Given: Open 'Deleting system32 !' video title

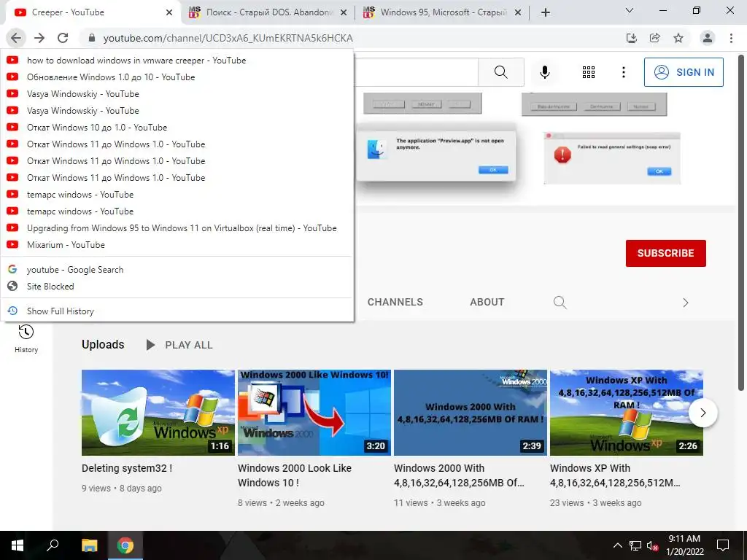Looking at the screenshot, I should pos(127,468).
